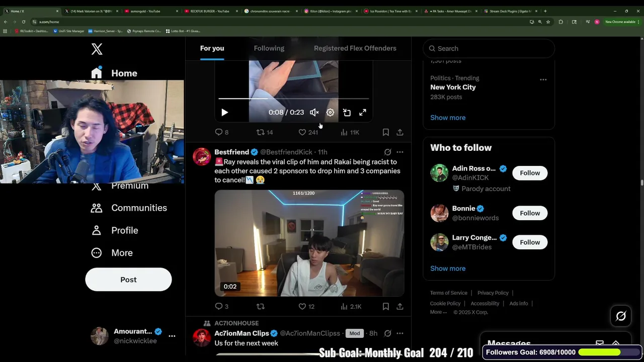Screen dimensions: 644x362
Task: Open Grok icon on Ac7ionMan Clips post
Action: click(x=387, y=333)
